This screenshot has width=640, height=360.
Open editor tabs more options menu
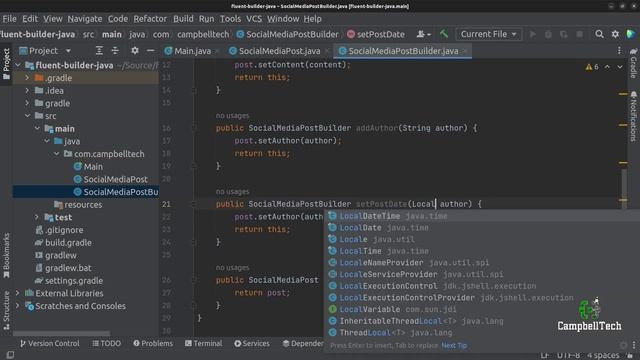(619, 51)
